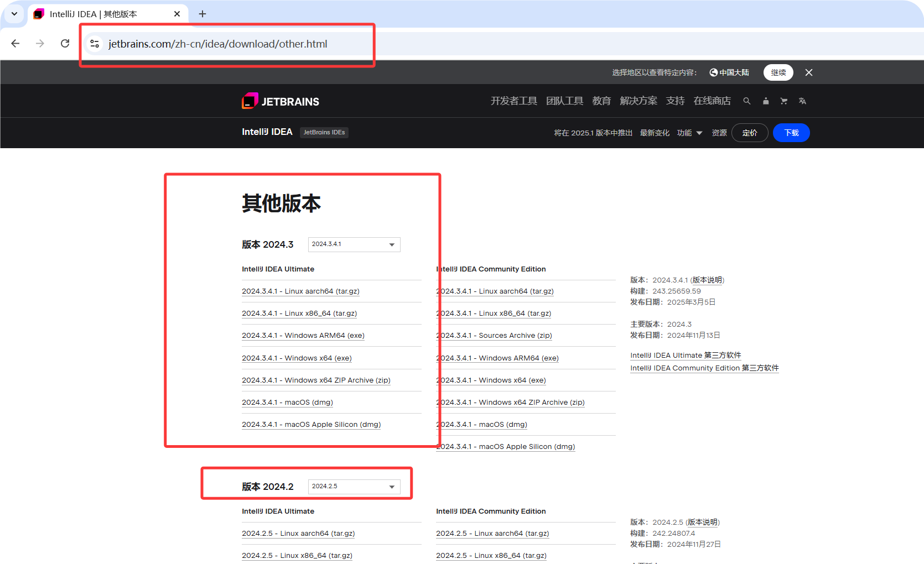Click the 教育 menu item
The image size is (924, 564).
point(601,101)
